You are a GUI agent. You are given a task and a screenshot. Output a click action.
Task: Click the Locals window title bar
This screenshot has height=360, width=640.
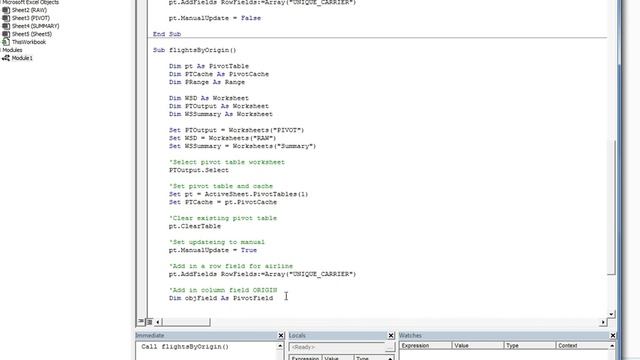(337, 335)
